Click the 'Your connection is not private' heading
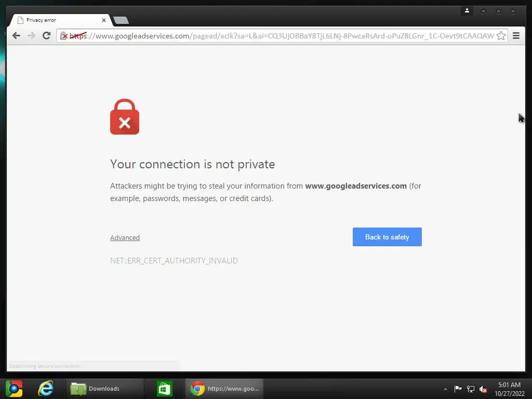Screen dimensions: 532x399 (x=192, y=164)
